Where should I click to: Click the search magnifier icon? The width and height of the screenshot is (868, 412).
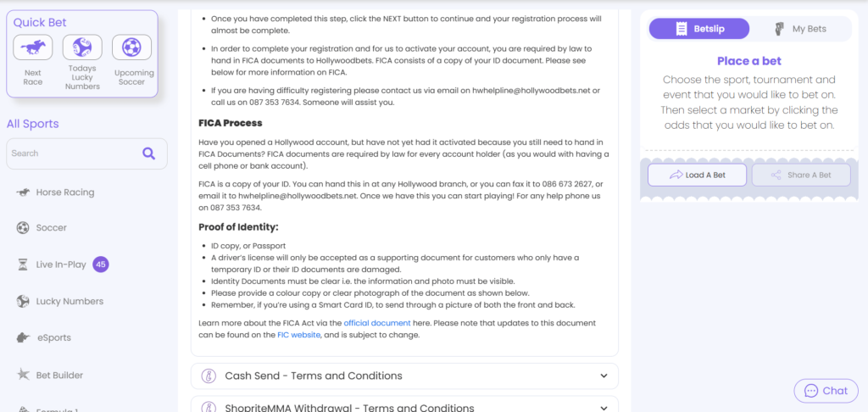pos(148,153)
